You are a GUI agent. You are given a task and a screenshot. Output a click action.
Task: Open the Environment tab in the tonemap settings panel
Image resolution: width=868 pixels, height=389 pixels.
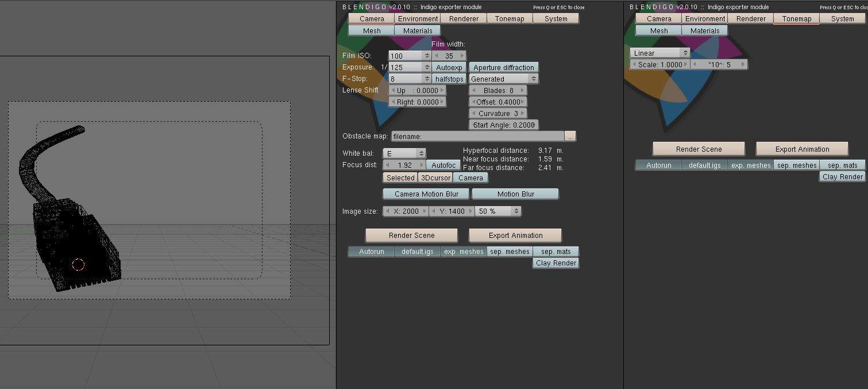click(704, 18)
